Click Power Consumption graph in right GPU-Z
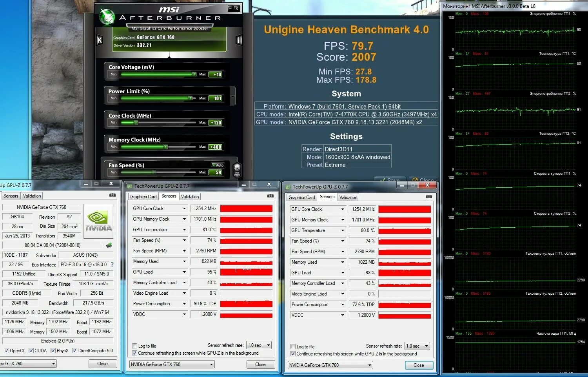The image size is (588, 377). tap(405, 304)
